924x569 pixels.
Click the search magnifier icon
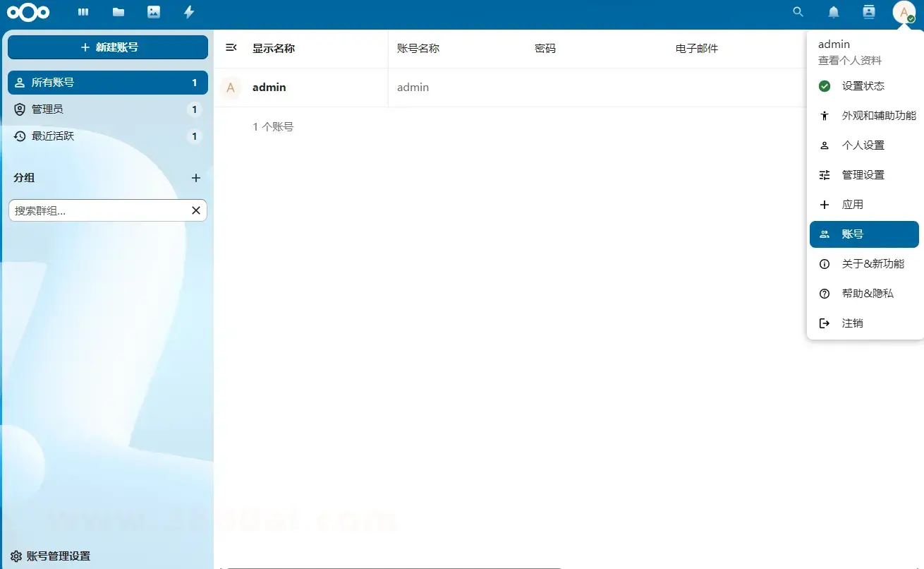(x=798, y=12)
